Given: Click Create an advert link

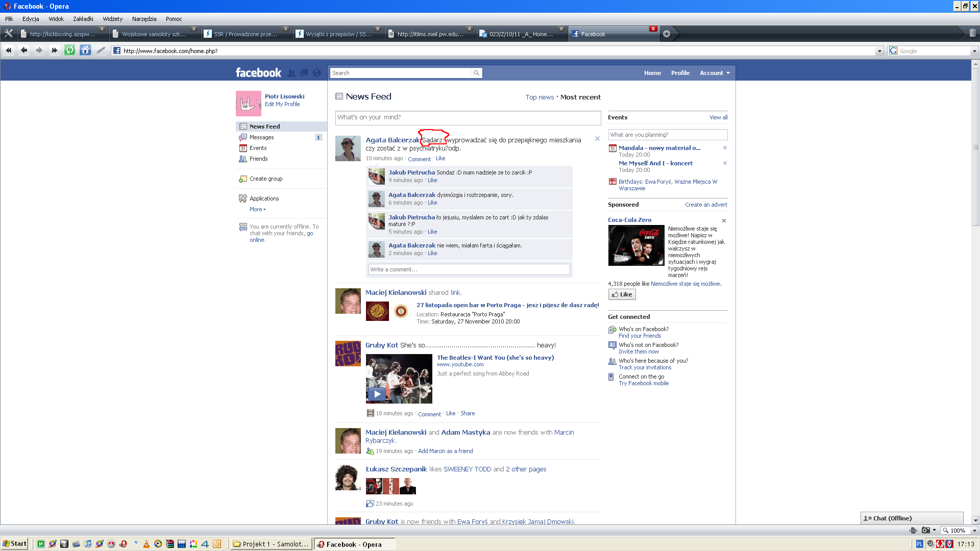Looking at the screenshot, I should click(706, 205).
